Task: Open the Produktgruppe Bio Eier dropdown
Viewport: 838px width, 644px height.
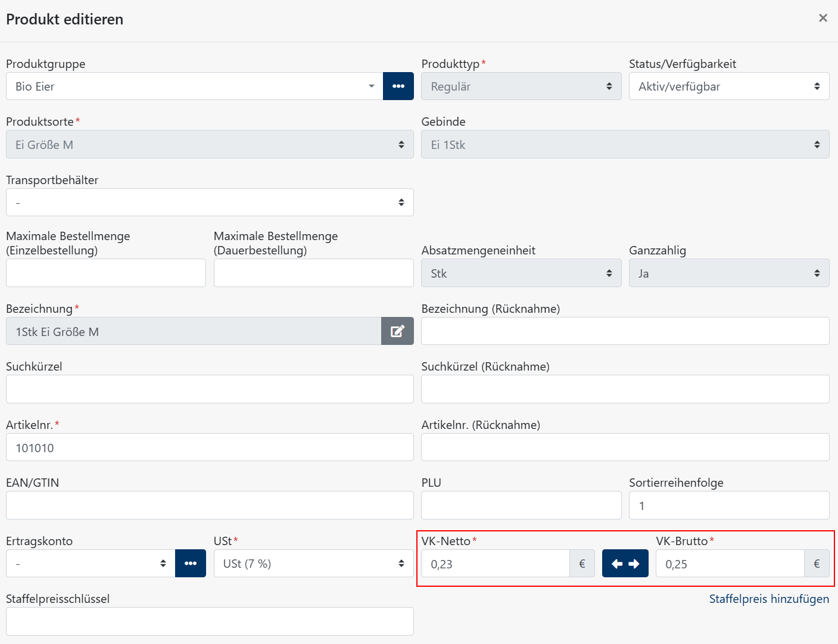Action: pyautogui.click(x=195, y=86)
